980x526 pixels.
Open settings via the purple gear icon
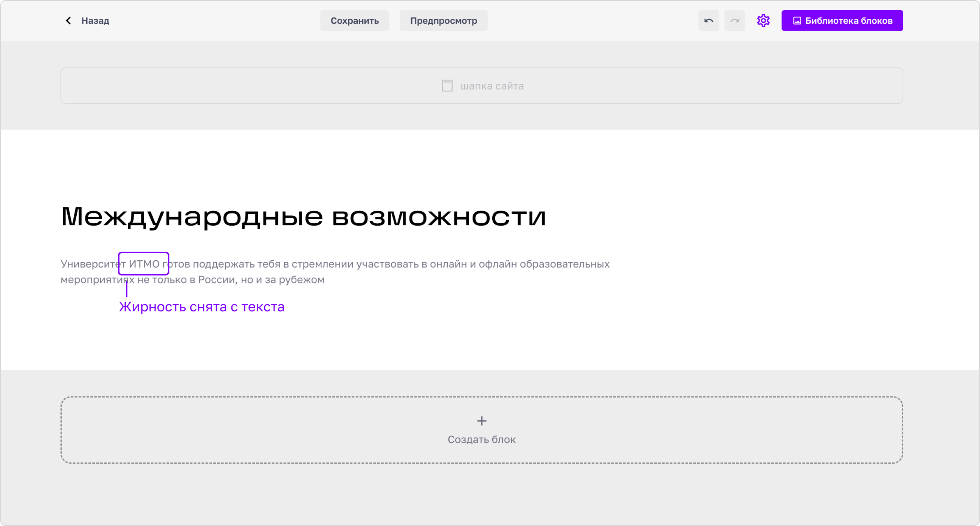click(763, 20)
